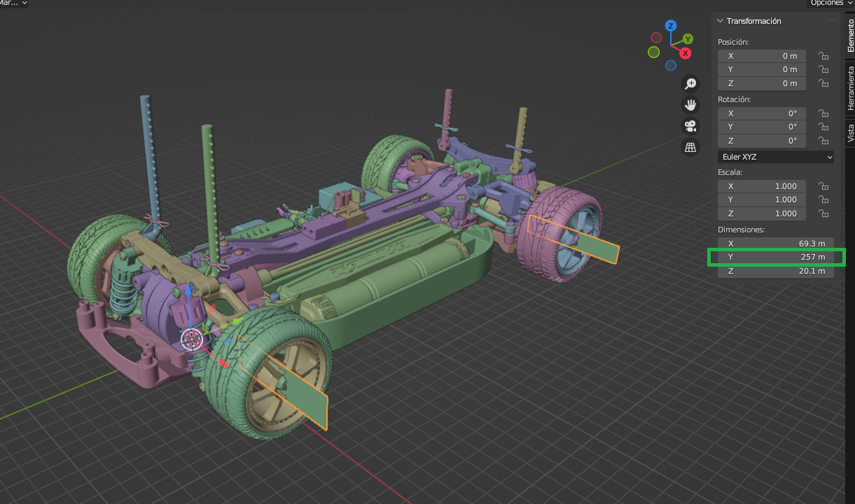This screenshot has height=504, width=855.
Task: Click the Rotación Z field showing 0°
Action: pos(762,141)
